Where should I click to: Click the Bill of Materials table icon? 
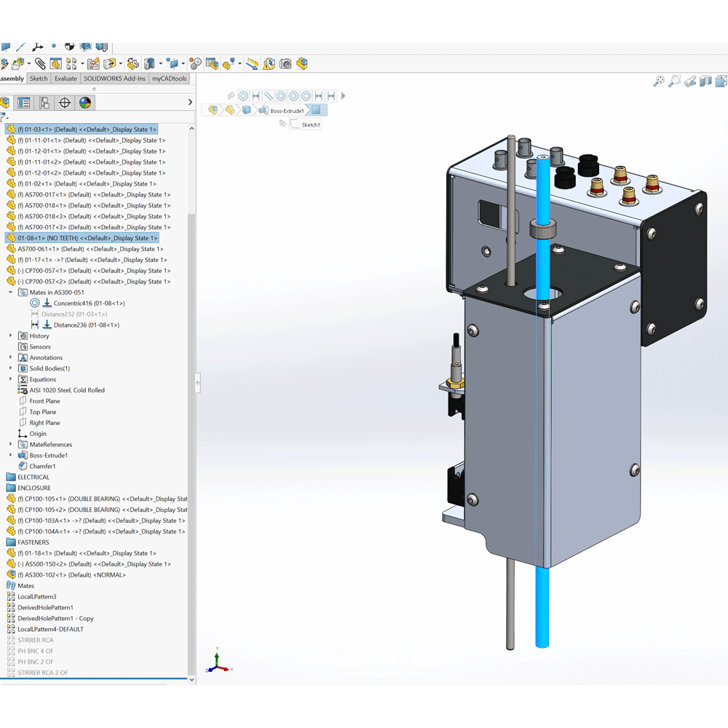pos(212,64)
